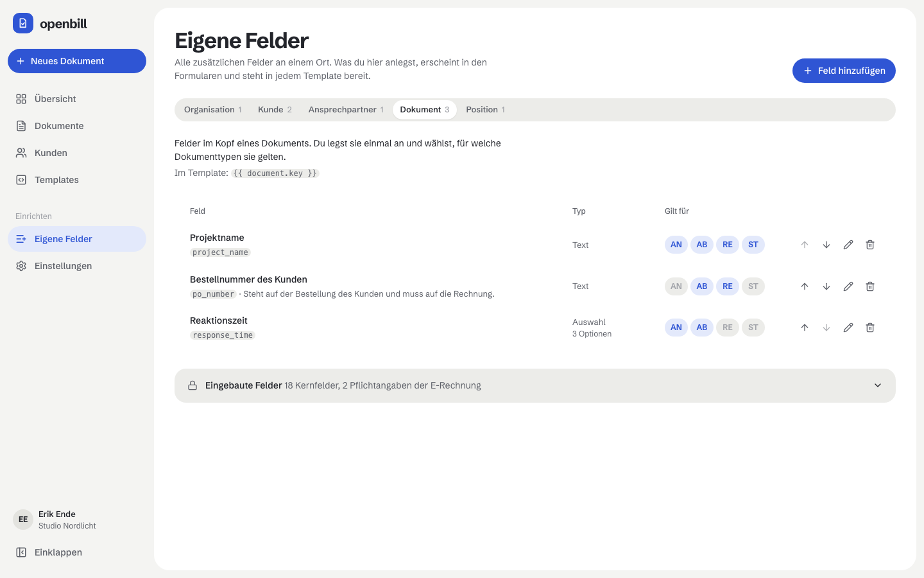Viewport: 924px width, 578px height.
Task: Toggle AB for Reaktionszeit
Action: 702,328
